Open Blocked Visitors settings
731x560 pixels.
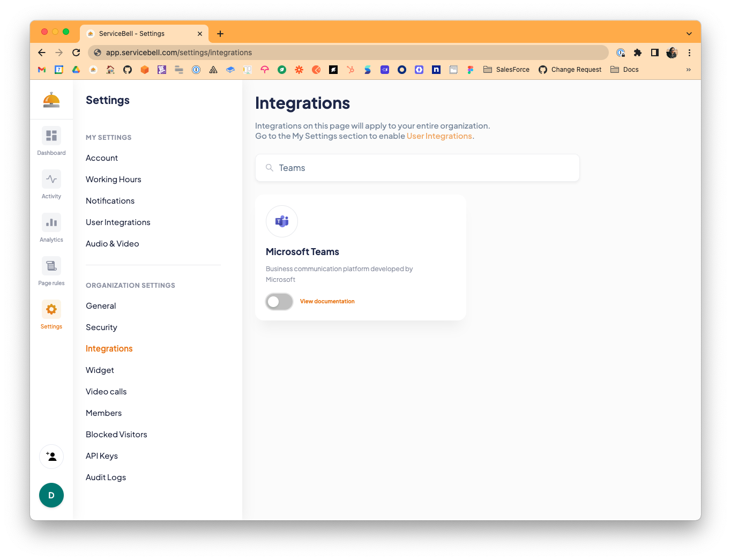[116, 435]
